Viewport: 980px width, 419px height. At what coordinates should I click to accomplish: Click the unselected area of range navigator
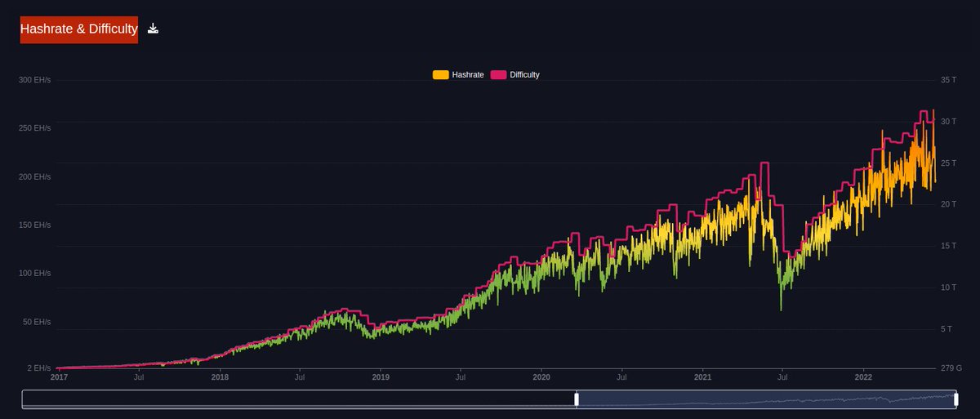pyautogui.click(x=299, y=399)
